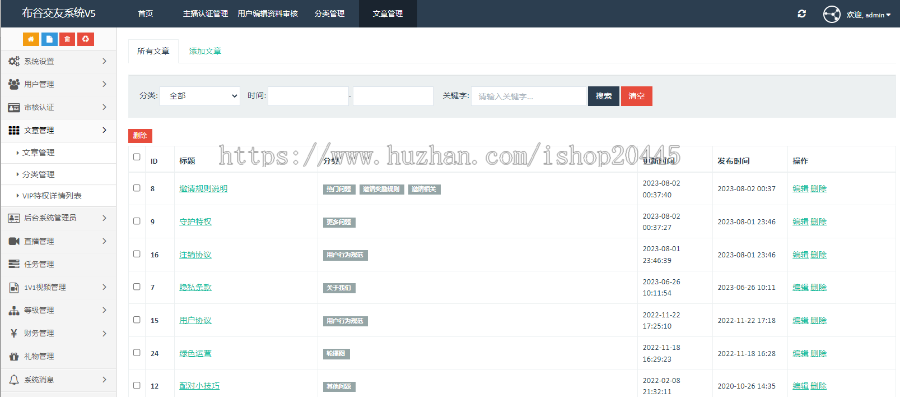The image size is (900, 397).
Task: Click the red 删除 button above table
Action: 140,136
